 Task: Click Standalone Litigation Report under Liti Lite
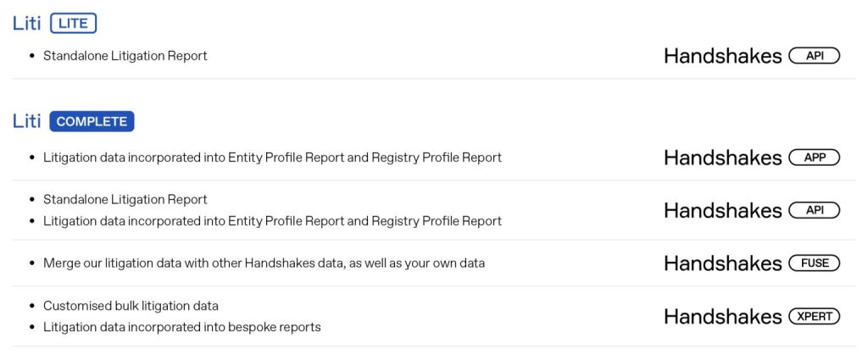pos(125,56)
